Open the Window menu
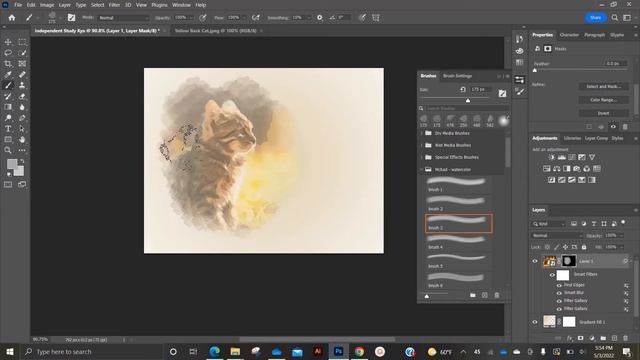The image size is (640, 360). point(181,5)
